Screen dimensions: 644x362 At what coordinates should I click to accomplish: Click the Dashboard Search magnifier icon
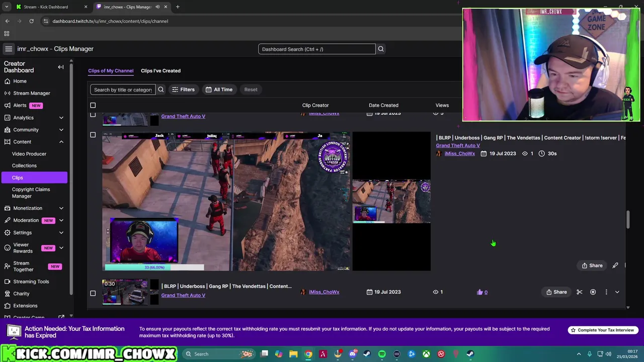381,49
